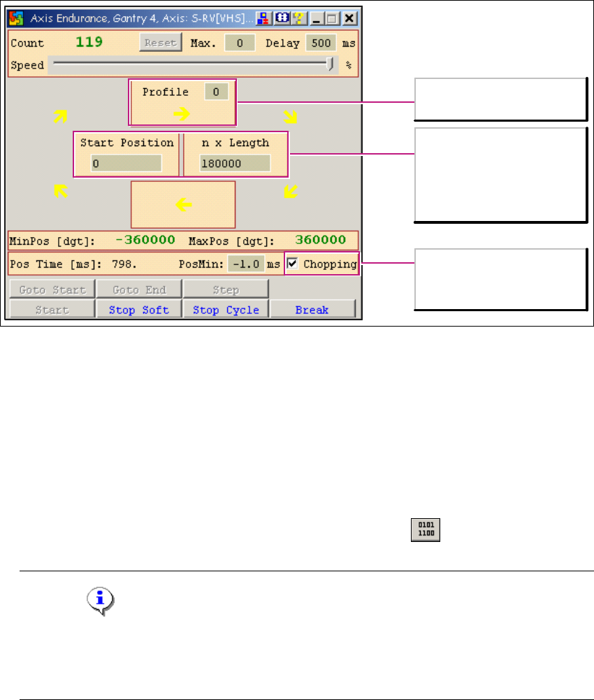This screenshot has width=594, height=700.
Task: Click the greyed Start button
Action: click(52, 309)
